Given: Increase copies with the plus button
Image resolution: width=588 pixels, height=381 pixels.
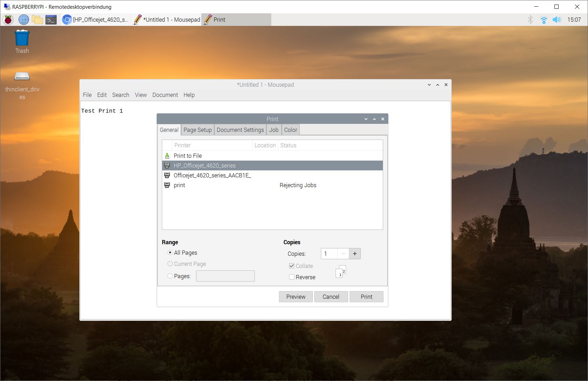Looking at the screenshot, I should pyautogui.click(x=354, y=254).
